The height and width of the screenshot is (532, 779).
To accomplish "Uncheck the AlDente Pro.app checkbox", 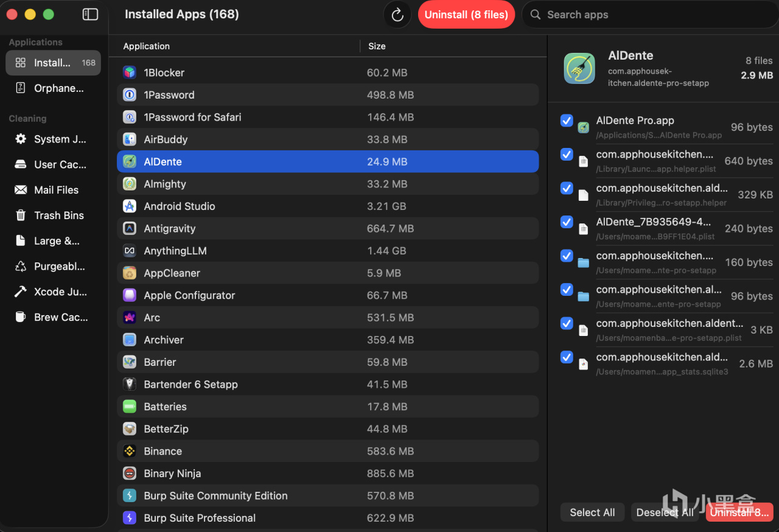I will pyautogui.click(x=567, y=121).
